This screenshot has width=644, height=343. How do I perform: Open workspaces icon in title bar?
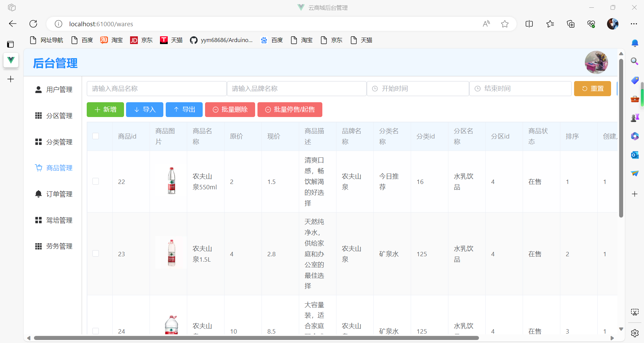tap(12, 7)
